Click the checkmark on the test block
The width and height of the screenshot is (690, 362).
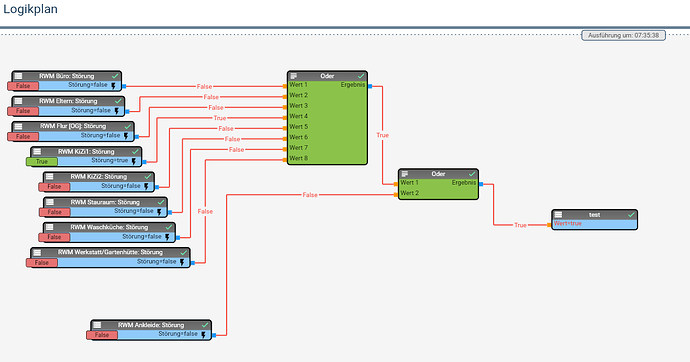(631, 215)
